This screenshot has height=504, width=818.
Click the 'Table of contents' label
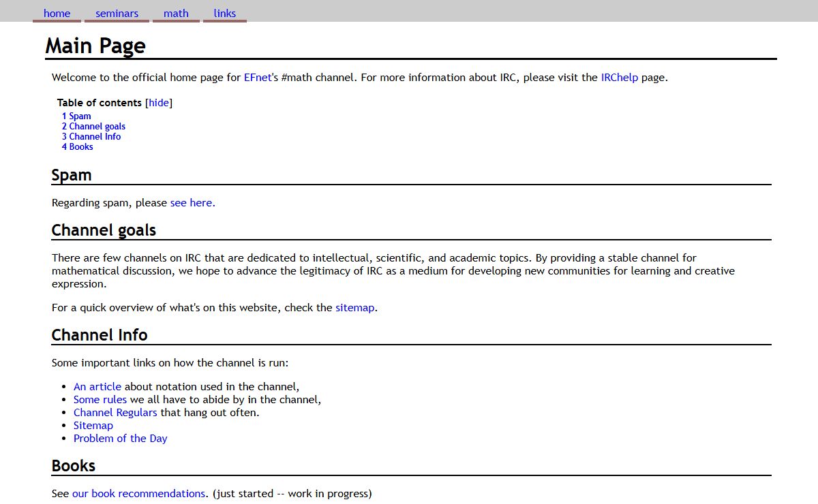click(100, 103)
